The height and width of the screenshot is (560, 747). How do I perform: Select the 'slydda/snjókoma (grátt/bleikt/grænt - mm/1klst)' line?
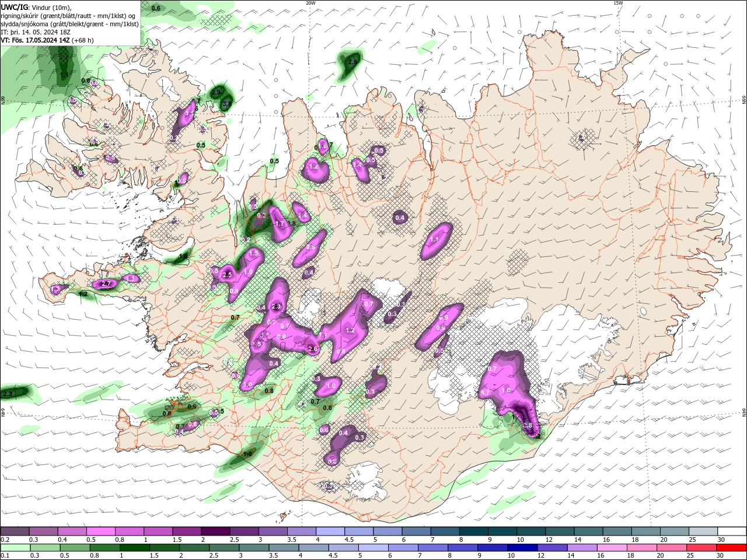click(70, 24)
